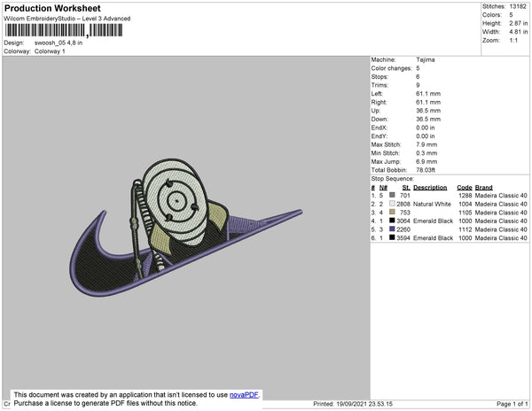Select the Zoom value 1:1
The image size is (532, 411).
[513, 41]
